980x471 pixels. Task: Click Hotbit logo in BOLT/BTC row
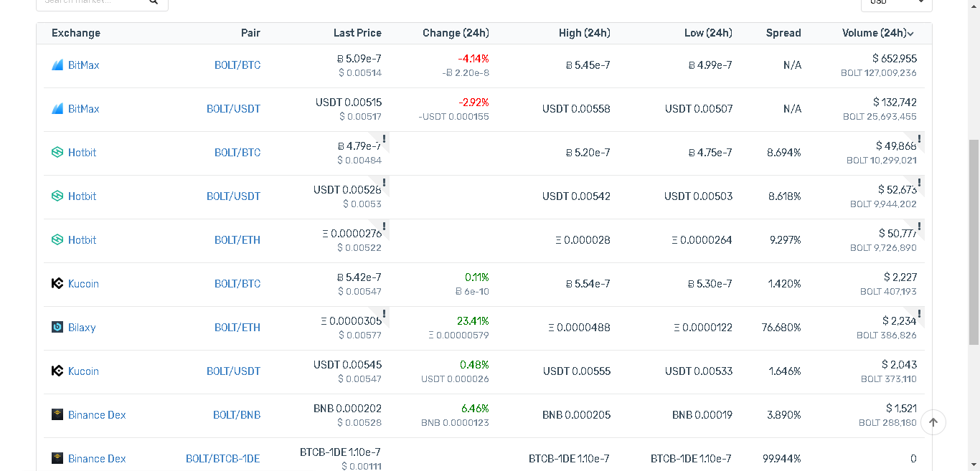[57, 153]
